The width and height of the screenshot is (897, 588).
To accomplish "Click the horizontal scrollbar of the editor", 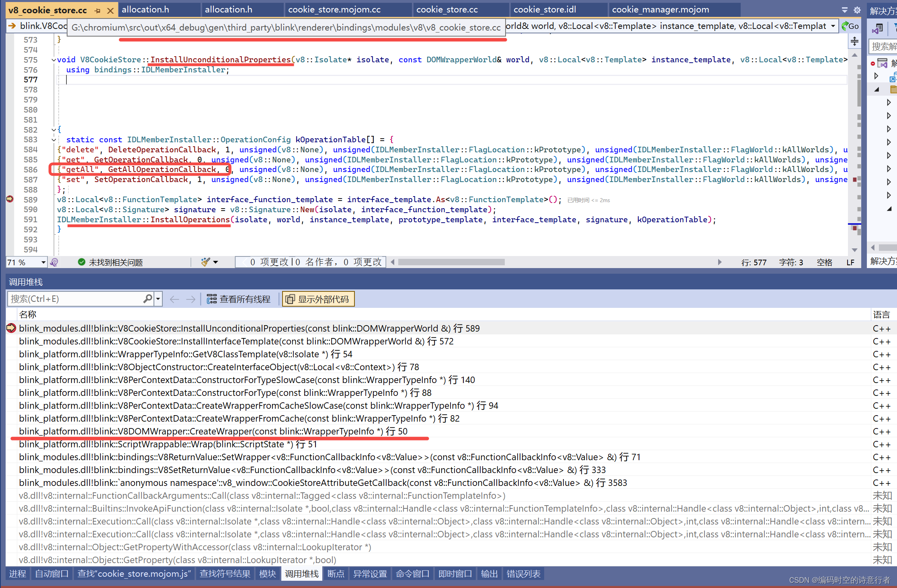I will click(451, 262).
